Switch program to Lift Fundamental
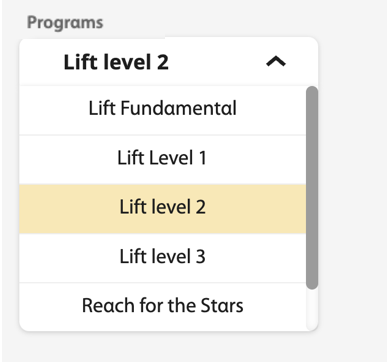 pos(163,110)
